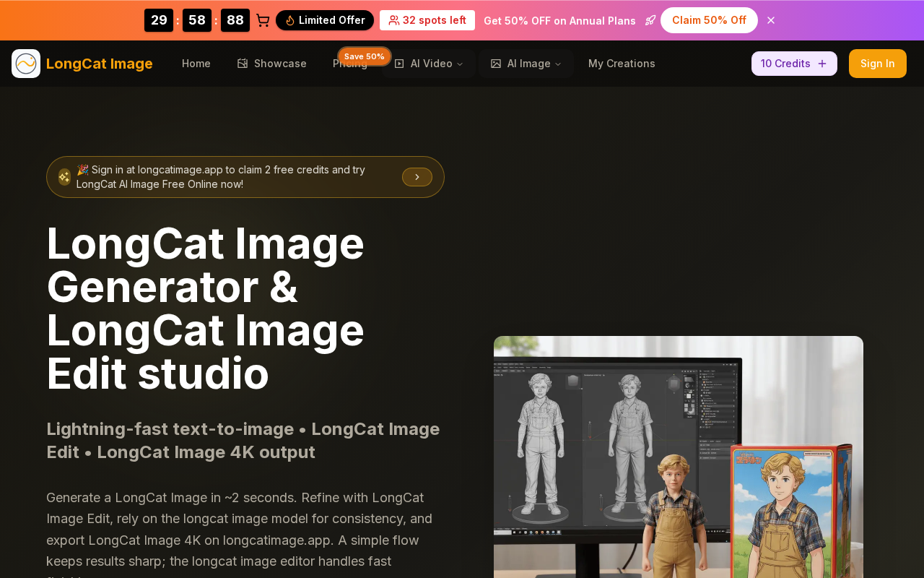
Task: Click the 10 Credits button
Action: (x=794, y=64)
